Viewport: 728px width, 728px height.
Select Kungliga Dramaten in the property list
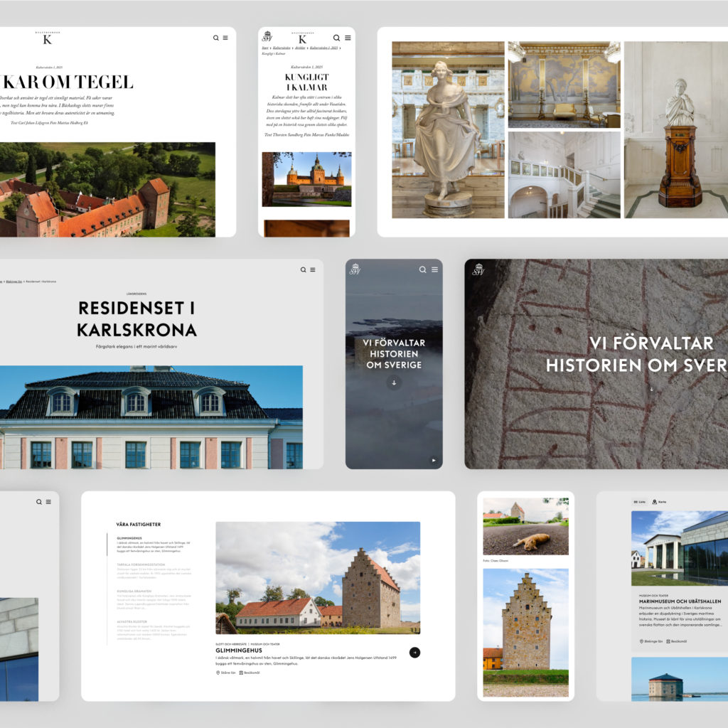pos(154,600)
